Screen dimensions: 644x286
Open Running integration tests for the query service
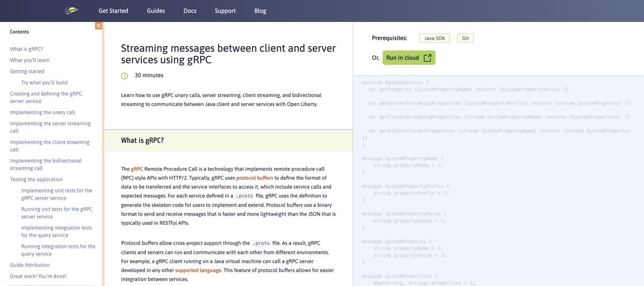(x=59, y=250)
